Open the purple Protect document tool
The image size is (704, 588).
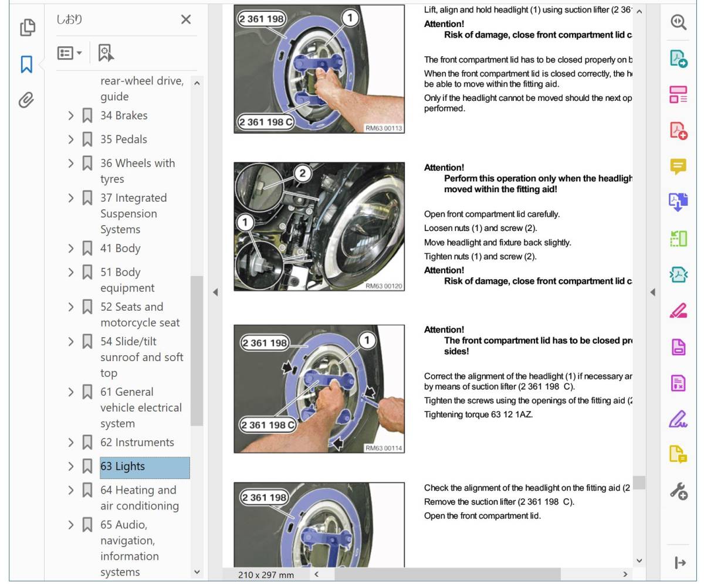point(678,346)
